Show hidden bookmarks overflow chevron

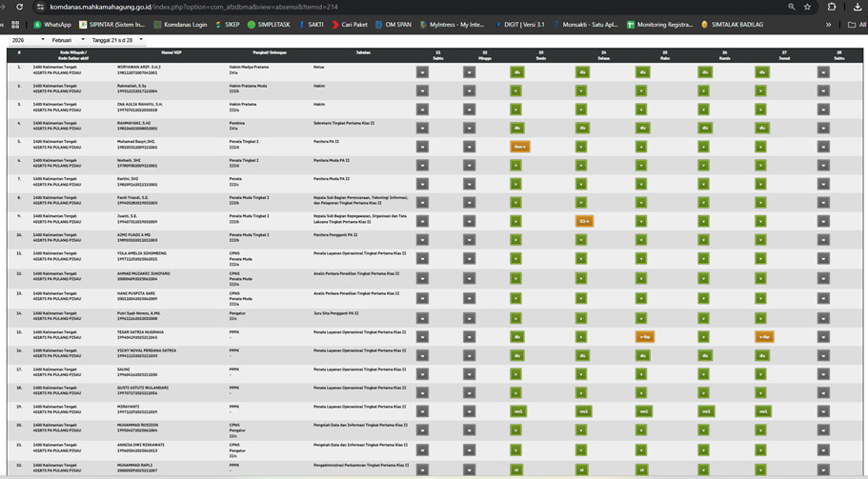pos(828,25)
